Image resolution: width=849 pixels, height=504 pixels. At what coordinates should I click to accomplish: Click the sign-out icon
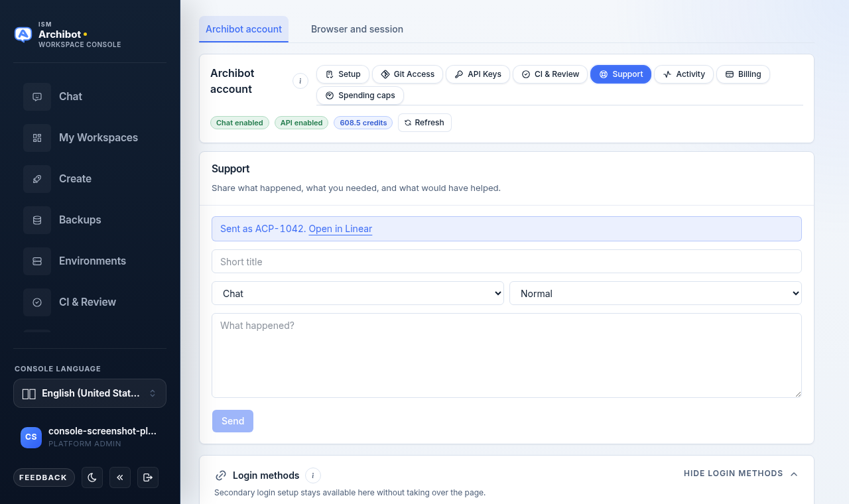pos(148,477)
